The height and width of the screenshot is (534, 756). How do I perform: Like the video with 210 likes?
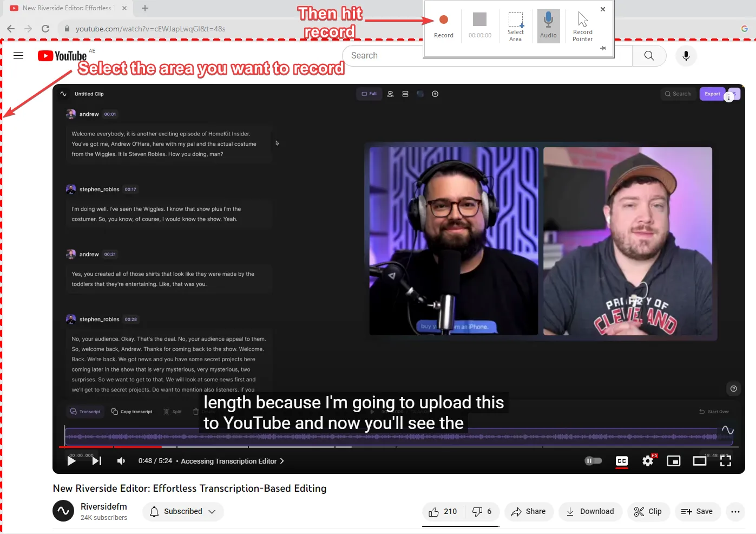click(x=443, y=512)
